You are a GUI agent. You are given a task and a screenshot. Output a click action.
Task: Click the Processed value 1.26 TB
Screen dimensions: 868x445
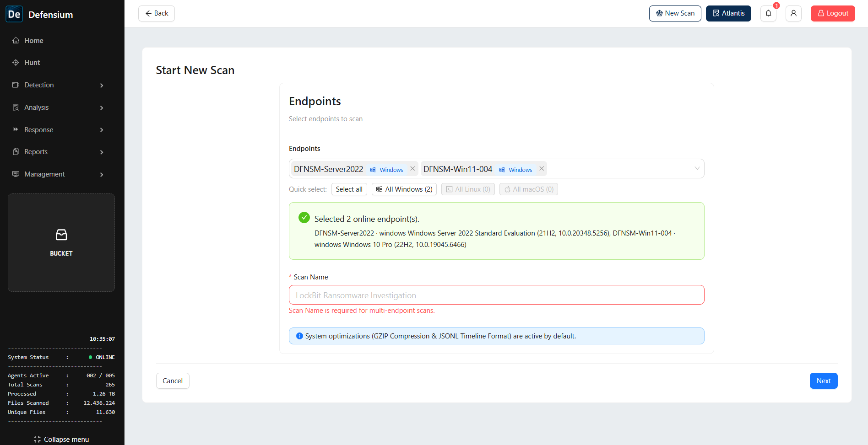click(104, 394)
